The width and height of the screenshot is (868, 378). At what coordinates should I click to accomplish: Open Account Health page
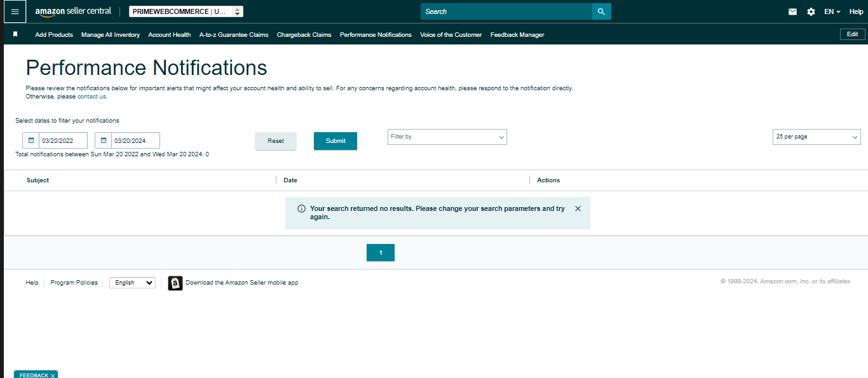click(170, 35)
